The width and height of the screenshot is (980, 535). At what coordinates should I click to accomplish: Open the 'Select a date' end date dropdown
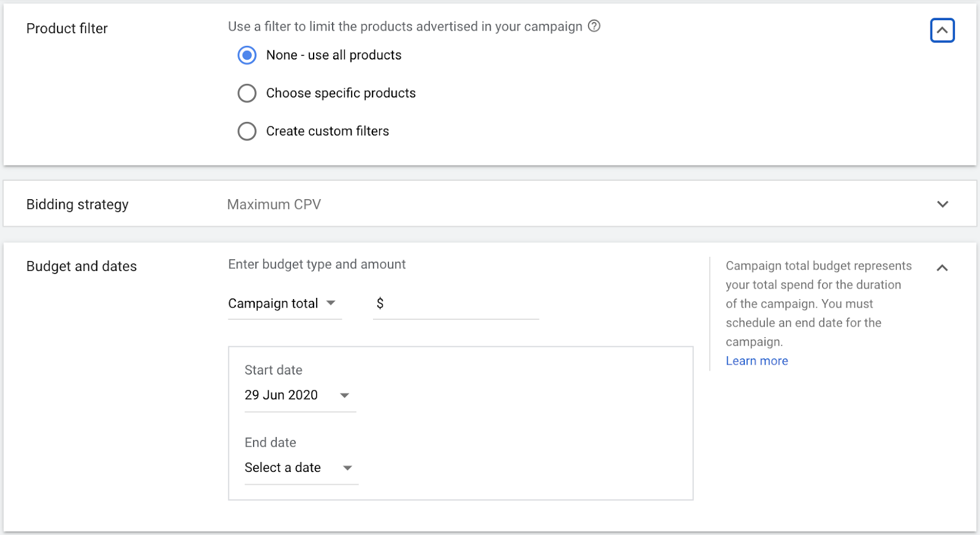click(x=283, y=468)
